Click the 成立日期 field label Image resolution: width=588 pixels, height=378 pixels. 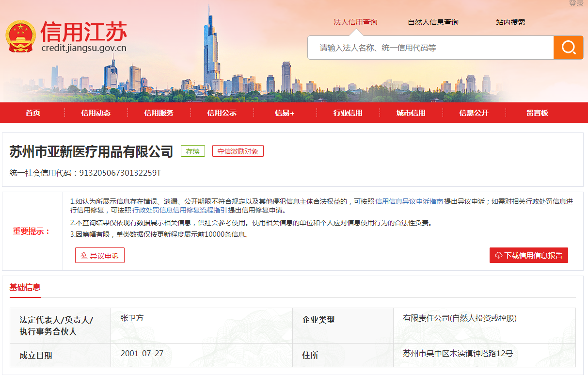[x=36, y=355]
